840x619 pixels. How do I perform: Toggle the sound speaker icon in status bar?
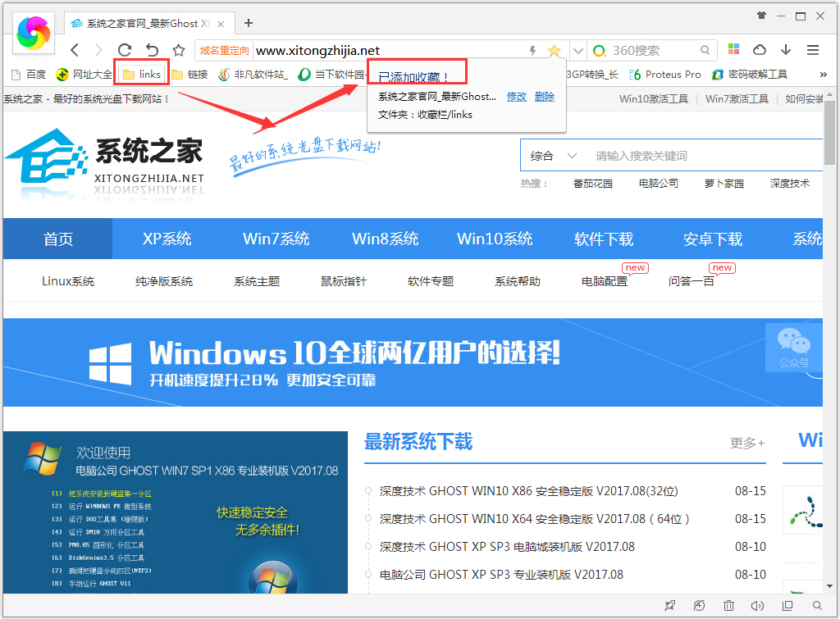(757, 606)
